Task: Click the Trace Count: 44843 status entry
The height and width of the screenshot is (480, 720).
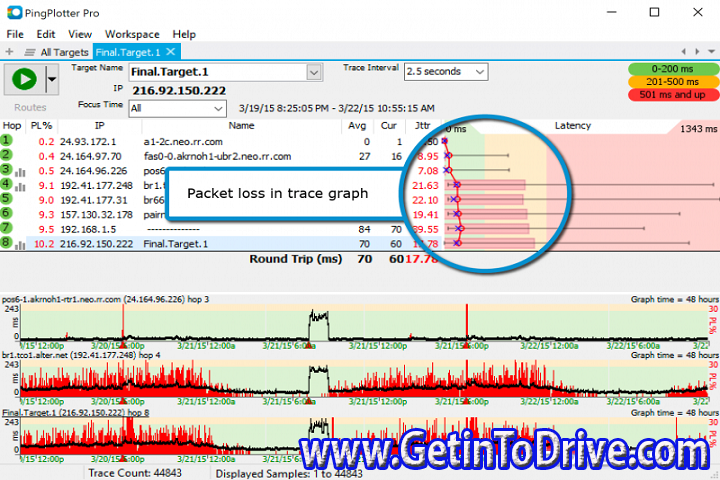Action: [x=135, y=473]
